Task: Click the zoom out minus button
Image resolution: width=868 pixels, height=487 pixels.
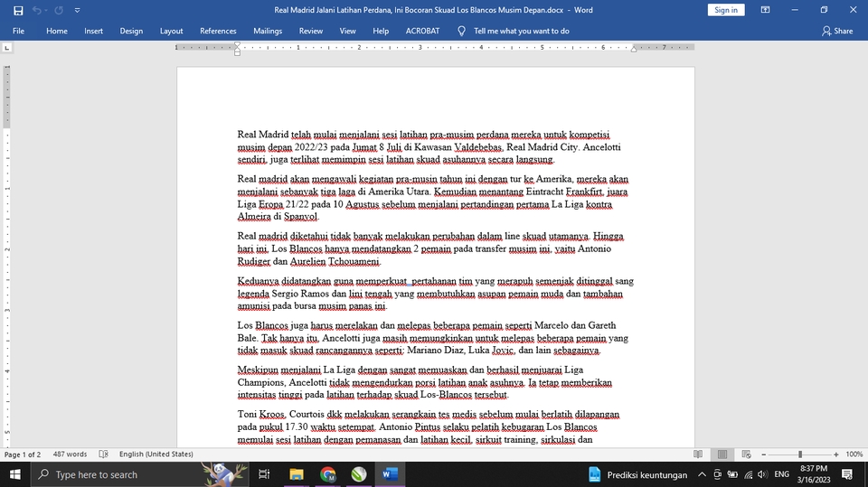Action: 764,454
